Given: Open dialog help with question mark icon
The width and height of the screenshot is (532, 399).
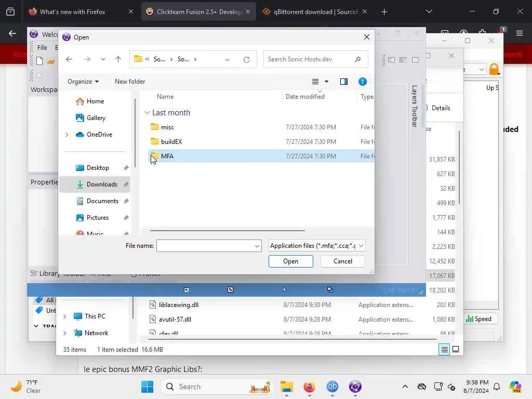Looking at the screenshot, I should click(362, 82).
